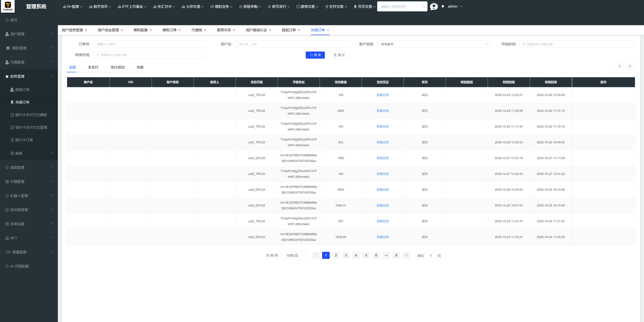Toggle the table search round icon
Image resolution: width=644 pixels, height=322 pixels.
coord(630,66)
